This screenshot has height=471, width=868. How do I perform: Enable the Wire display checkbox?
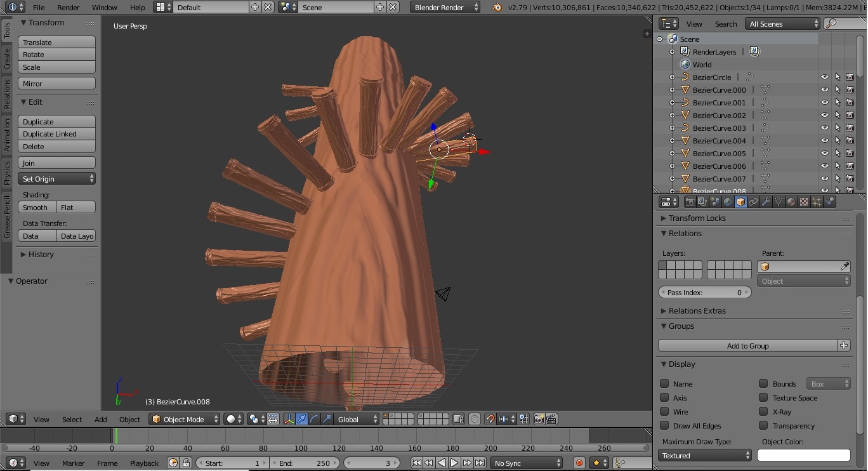tap(664, 412)
